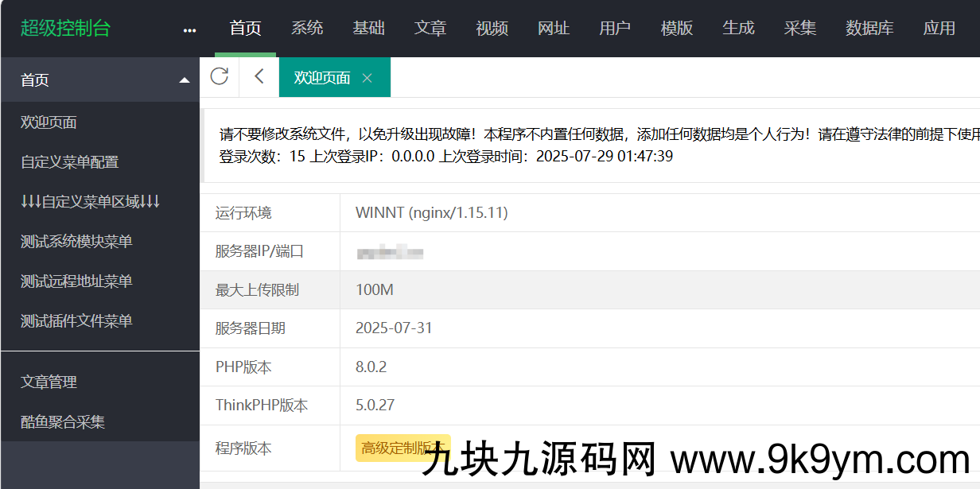Click 文章管理 in the sidebar
The height and width of the screenshot is (489, 980).
point(49,382)
